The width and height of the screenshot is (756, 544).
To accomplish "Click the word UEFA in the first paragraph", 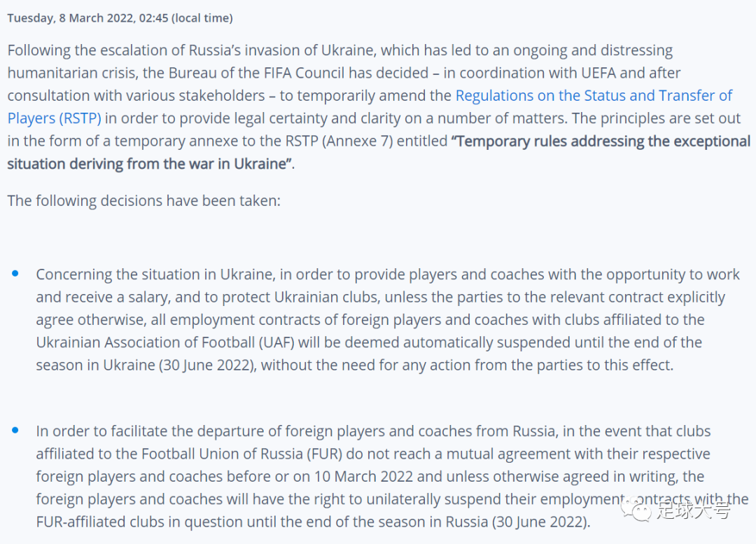I will click(598, 73).
